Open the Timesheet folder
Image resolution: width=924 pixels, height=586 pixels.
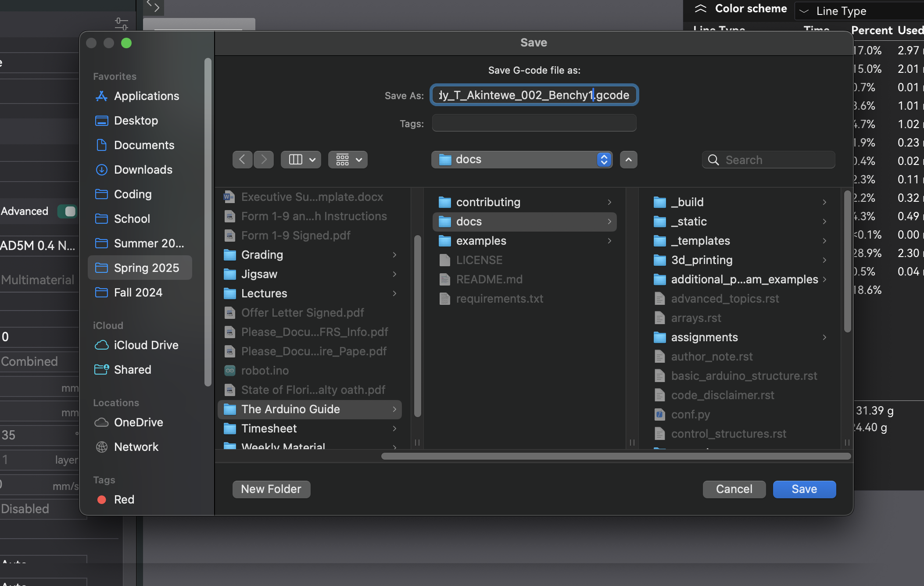pyautogui.click(x=310, y=429)
